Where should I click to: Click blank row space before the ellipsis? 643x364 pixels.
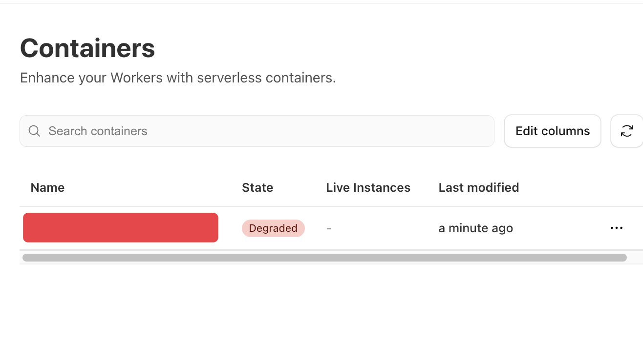(562, 228)
